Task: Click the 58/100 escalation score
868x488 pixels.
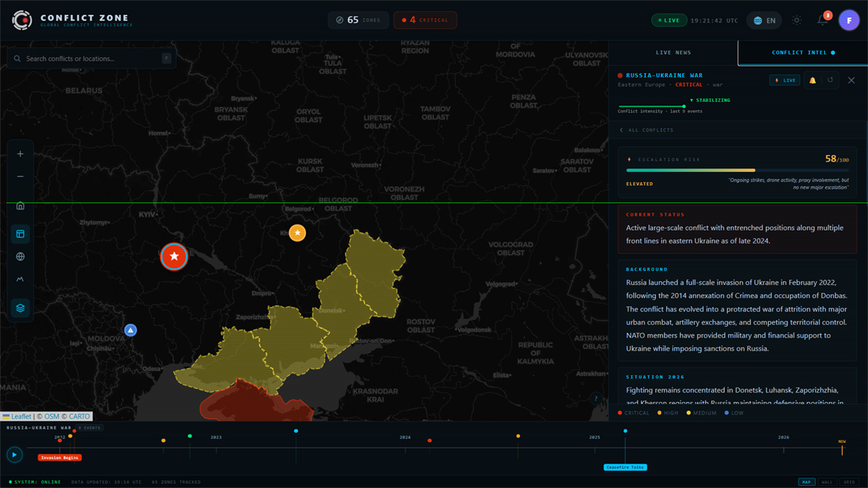Action: (837, 159)
